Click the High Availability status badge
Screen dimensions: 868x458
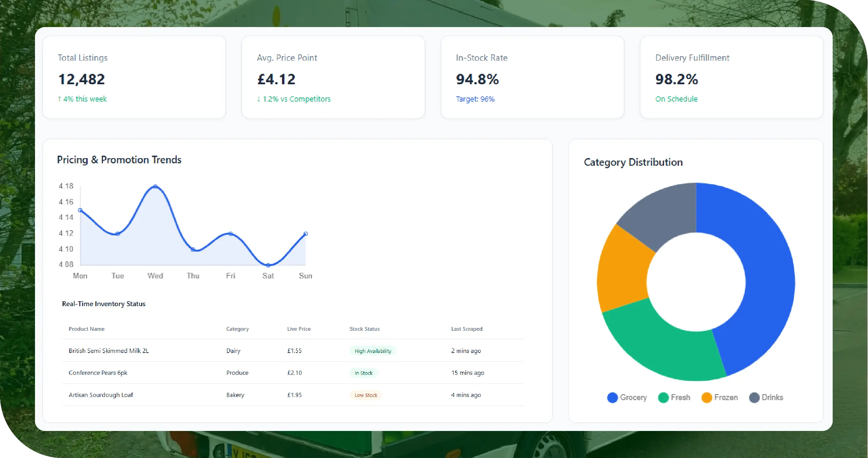[373, 351]
